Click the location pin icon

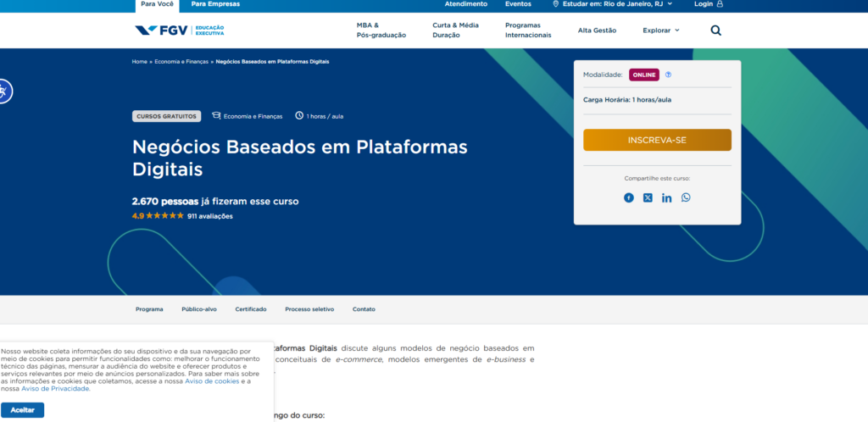click(x=556, y=4)
